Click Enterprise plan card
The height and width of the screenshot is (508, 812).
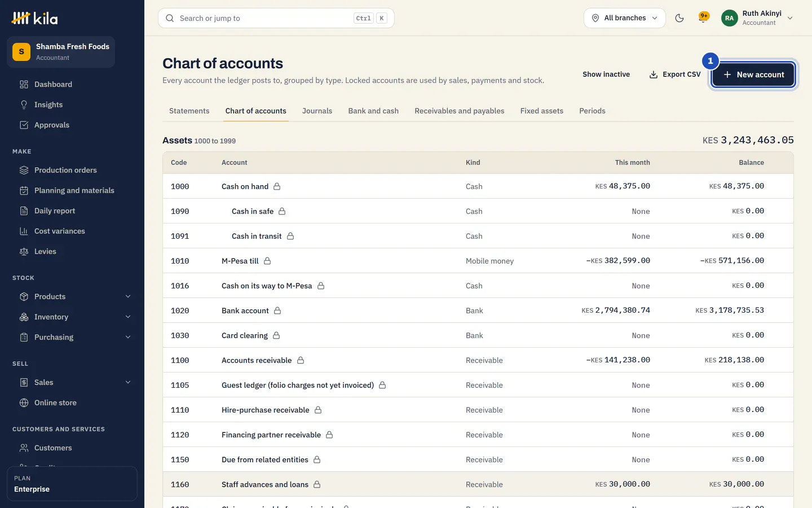[72, 484]
